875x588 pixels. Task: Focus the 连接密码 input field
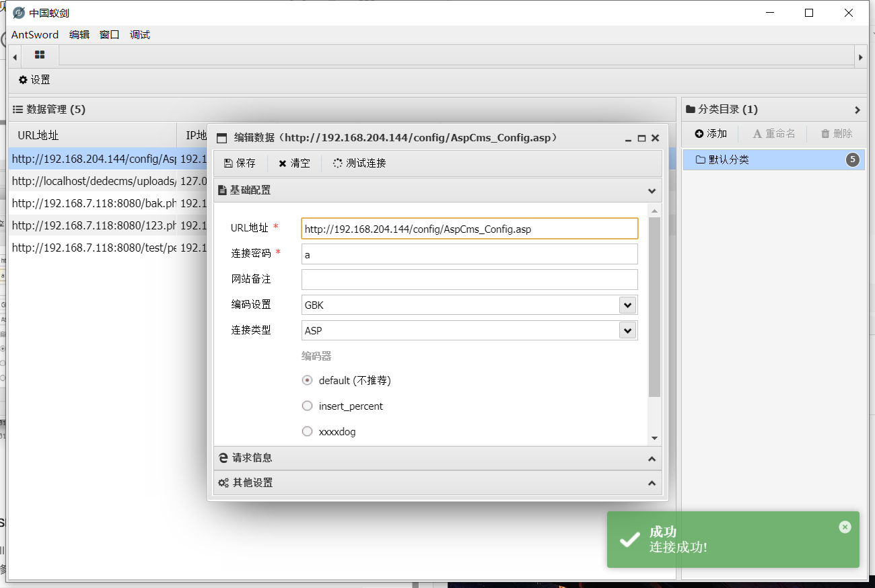tap(469, 254)
